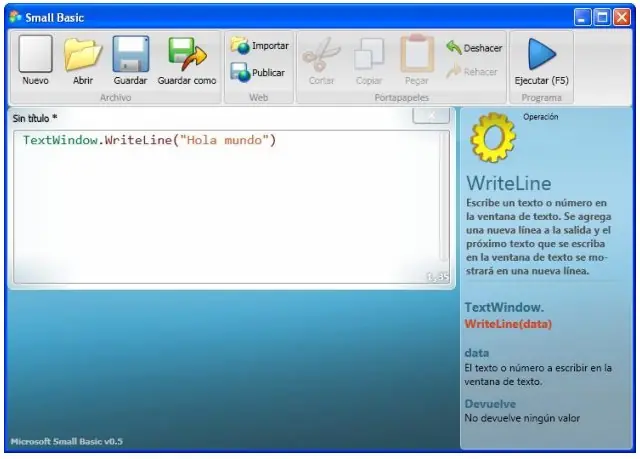Choose Guardar como to save under new name

tap(187, 60)
